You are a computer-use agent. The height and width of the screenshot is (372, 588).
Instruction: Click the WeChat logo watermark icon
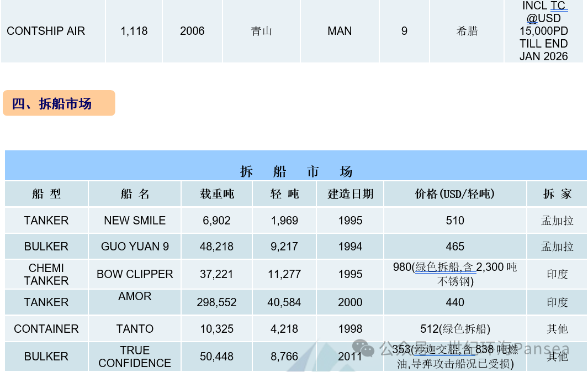[363, 348]
